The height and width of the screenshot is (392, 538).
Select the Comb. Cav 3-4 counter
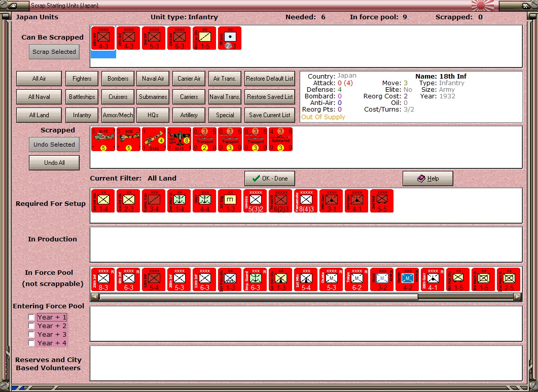154,201
